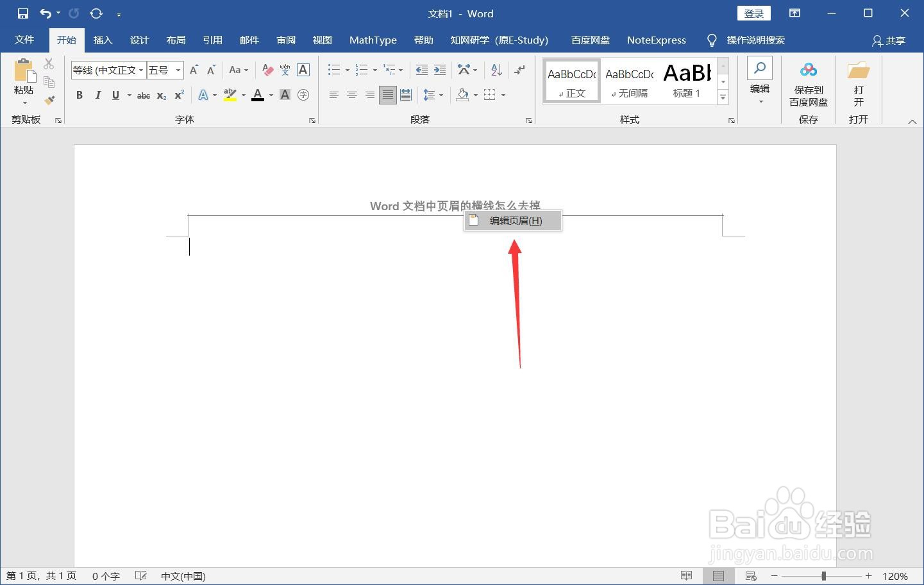Click the zoom slider handle
This screenshot has height=585, width=924.
[x=824, y=576]
